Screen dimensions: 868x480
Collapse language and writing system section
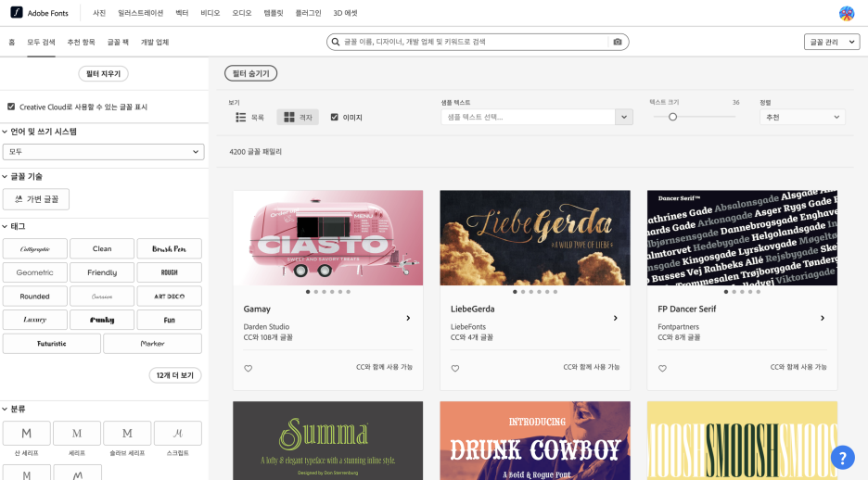(5, 132)
